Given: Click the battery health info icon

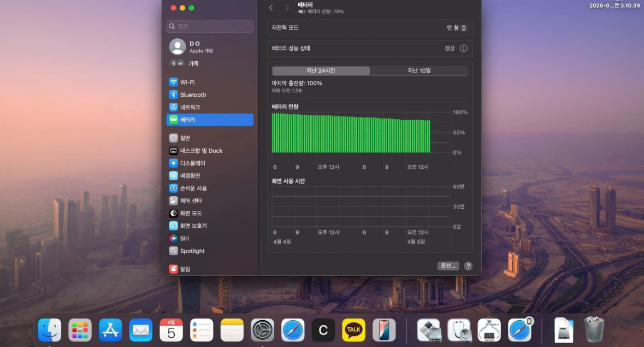Looking at the screenshot, I should 463,48.
